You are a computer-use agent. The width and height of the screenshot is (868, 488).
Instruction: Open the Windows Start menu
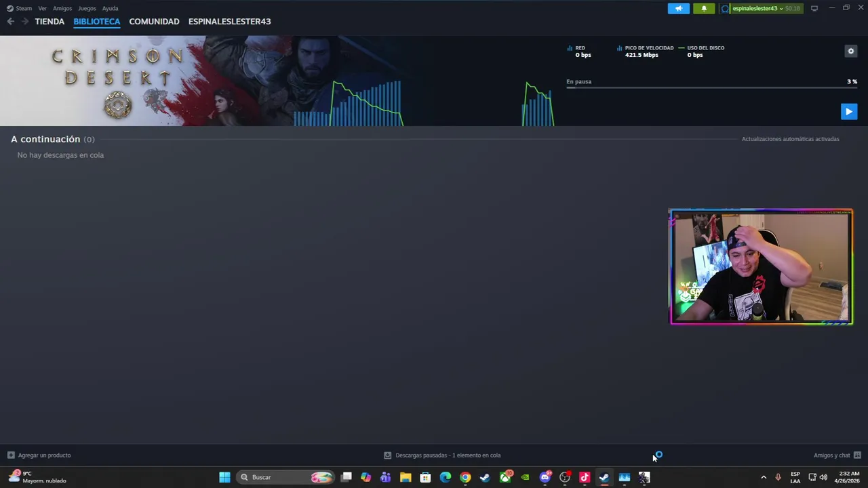[224, 477]
